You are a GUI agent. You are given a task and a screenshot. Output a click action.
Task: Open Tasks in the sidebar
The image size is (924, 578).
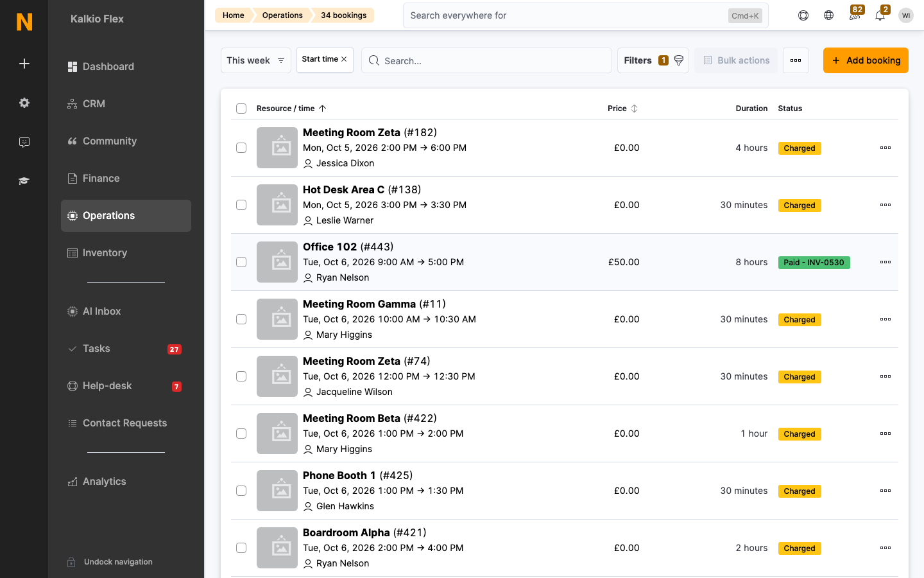tap(126, 349)
